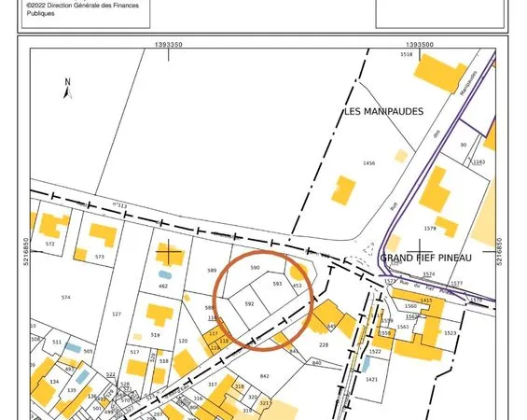The width and height of the screenshot is (527, 420).
Task: Select parcel number 1518
Action: point(407,54)
